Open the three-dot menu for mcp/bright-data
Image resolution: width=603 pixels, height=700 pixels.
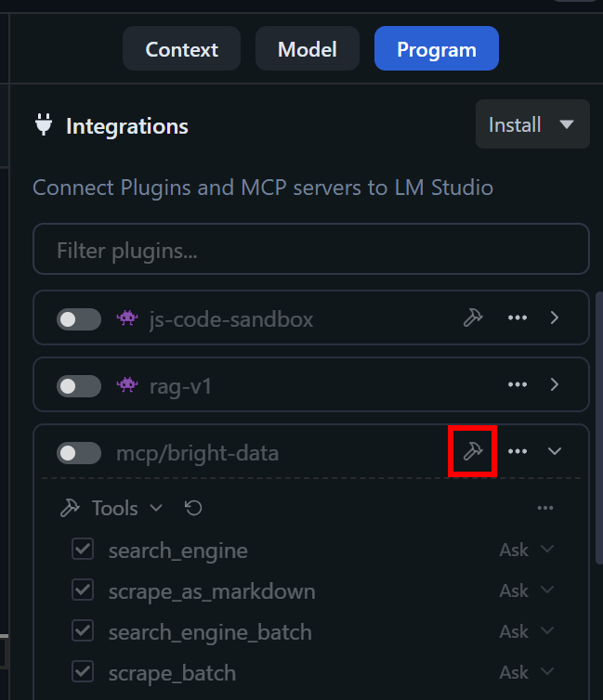518,451
